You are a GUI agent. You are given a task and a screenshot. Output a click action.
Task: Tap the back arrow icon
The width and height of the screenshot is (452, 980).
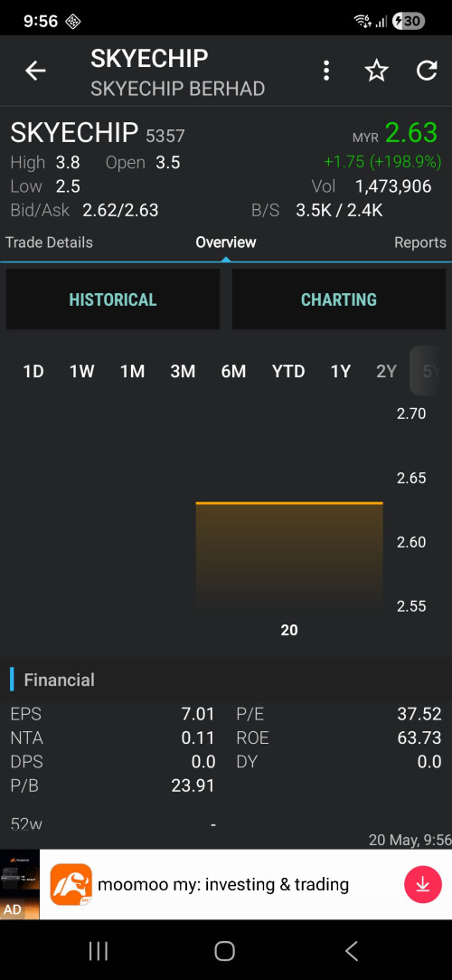click(x=35, y=71)
